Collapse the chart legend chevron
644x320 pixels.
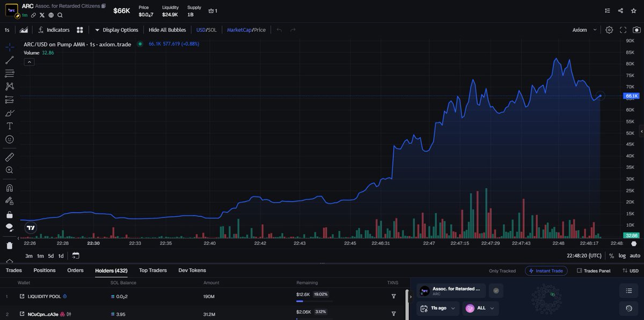point(29,62)
